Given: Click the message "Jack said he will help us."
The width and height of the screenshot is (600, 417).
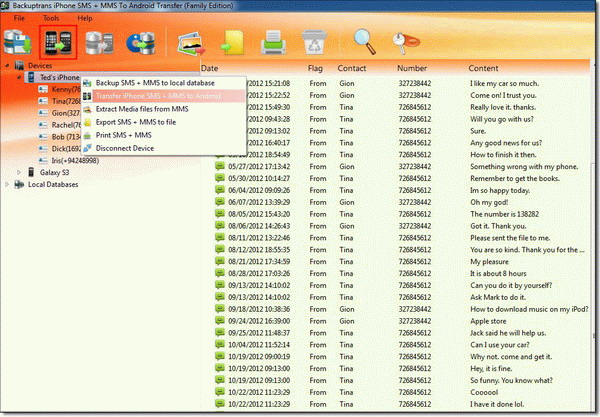Looking at the screenshot, I should click(x=508, y=333).
